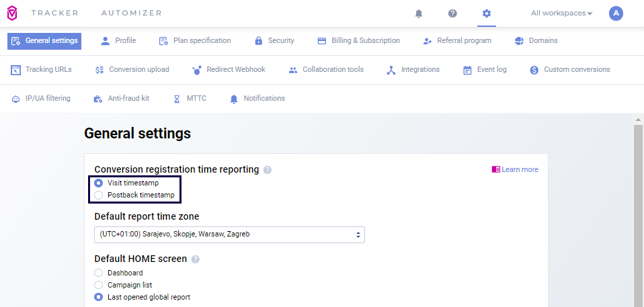Open the Security settings tab
The image size is (644, 307).
[274, 40]
